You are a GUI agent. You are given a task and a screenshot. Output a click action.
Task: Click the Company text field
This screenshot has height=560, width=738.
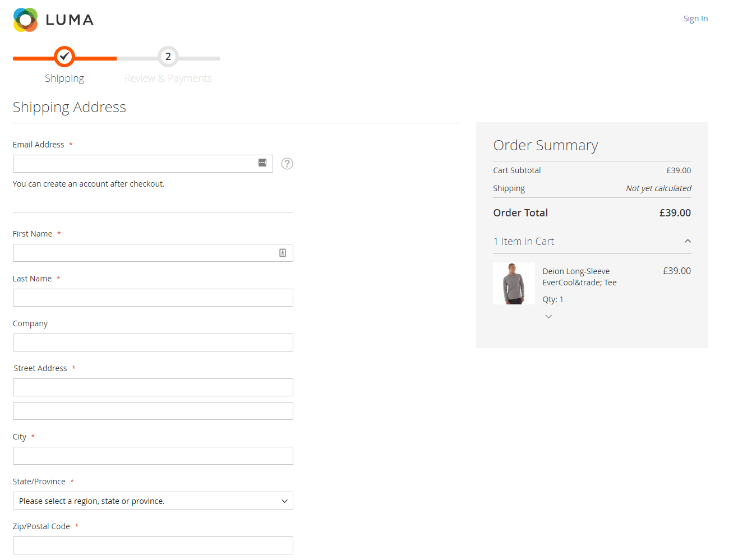click(153, 343)
